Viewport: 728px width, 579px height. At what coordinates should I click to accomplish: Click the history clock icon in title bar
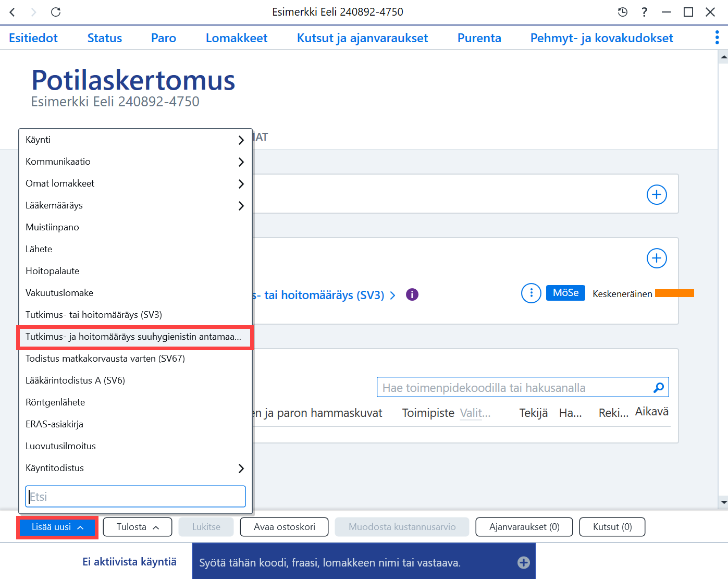coord(622,12)
